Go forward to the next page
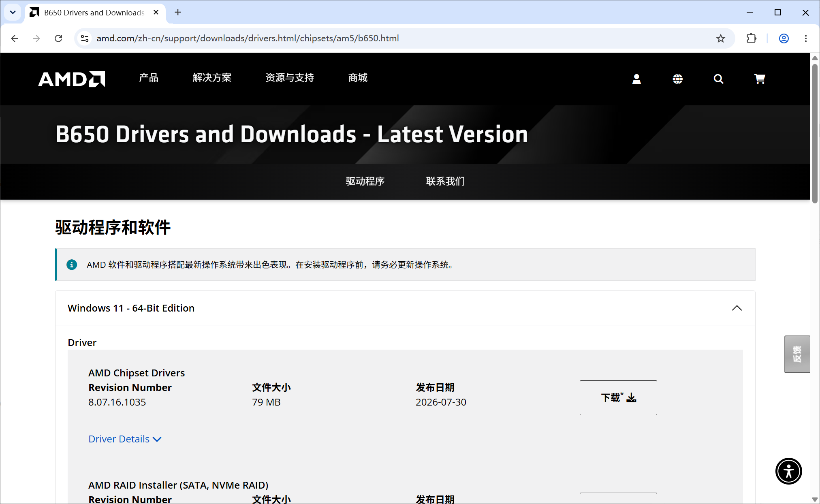The image size is (820, 504). coord(36,38)
